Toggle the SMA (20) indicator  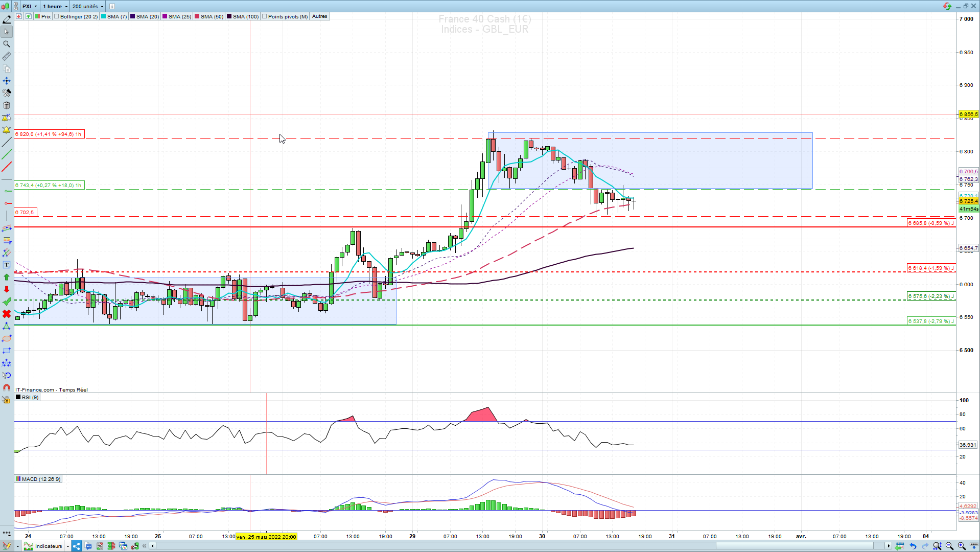[x=145, y=16]
